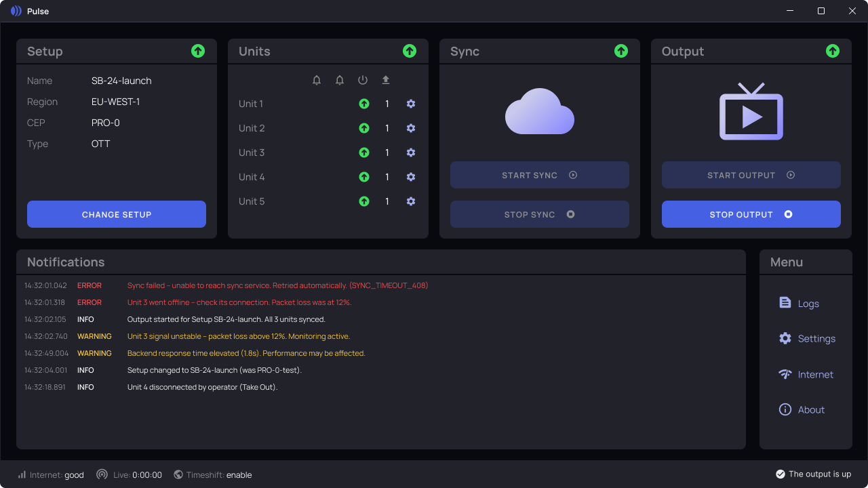Click the Pulse app logo in title bar

[x=16, y=11]
